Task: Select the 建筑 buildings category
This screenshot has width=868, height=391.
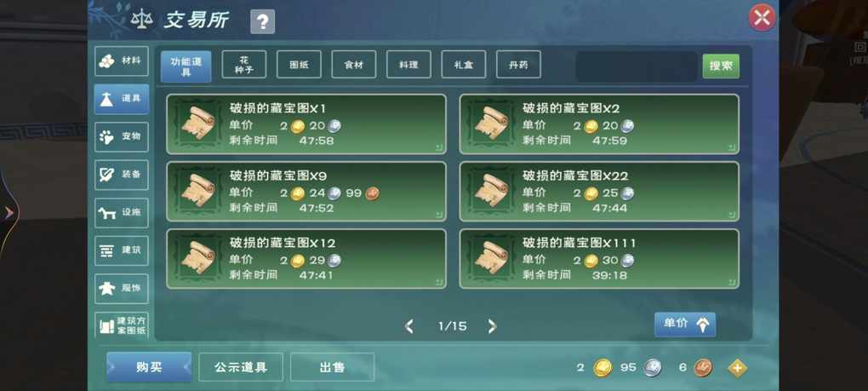Action: click(x=121, y=250)
